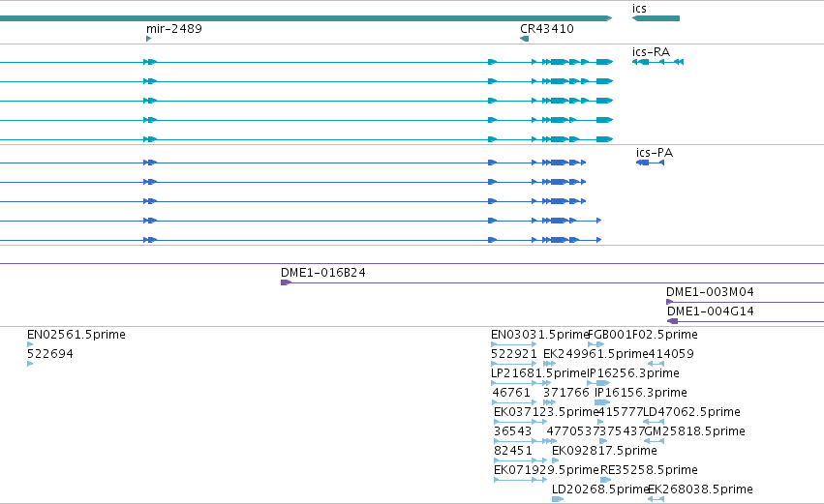The image size is (824, 504).
Task: Select the 46761 label
Action: pos(511,393)
